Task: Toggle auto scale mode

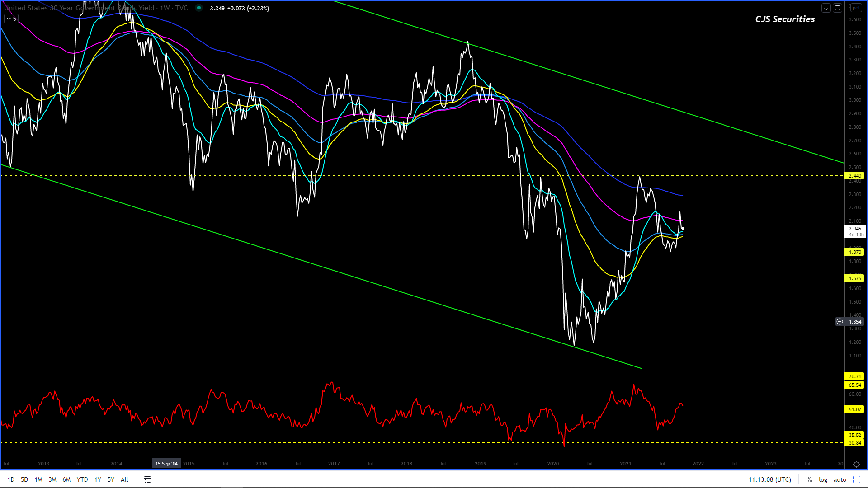Action: point(840,479)
